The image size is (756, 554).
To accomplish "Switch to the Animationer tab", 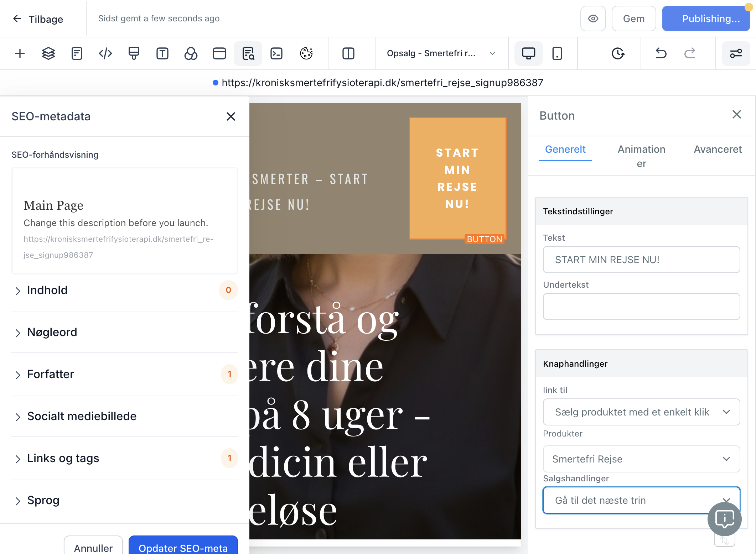I will coord(642,156).
